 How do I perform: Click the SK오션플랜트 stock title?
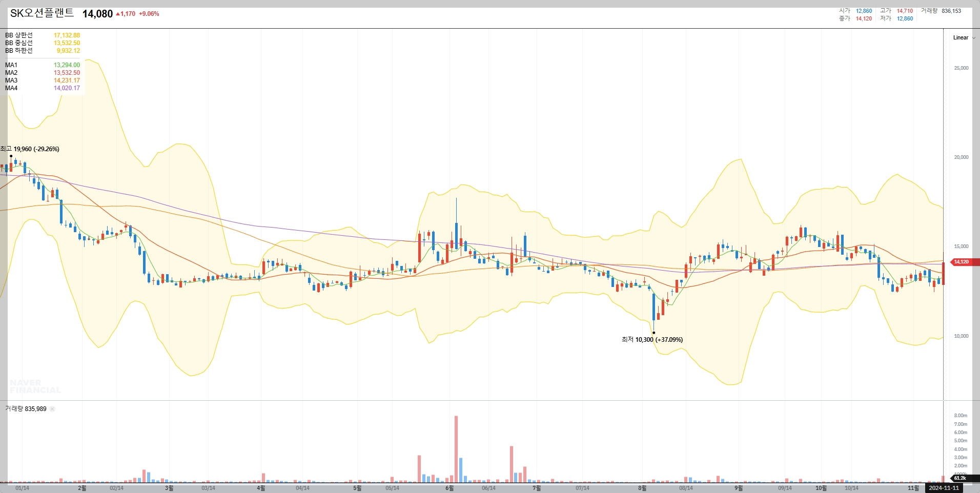[42, 13]
